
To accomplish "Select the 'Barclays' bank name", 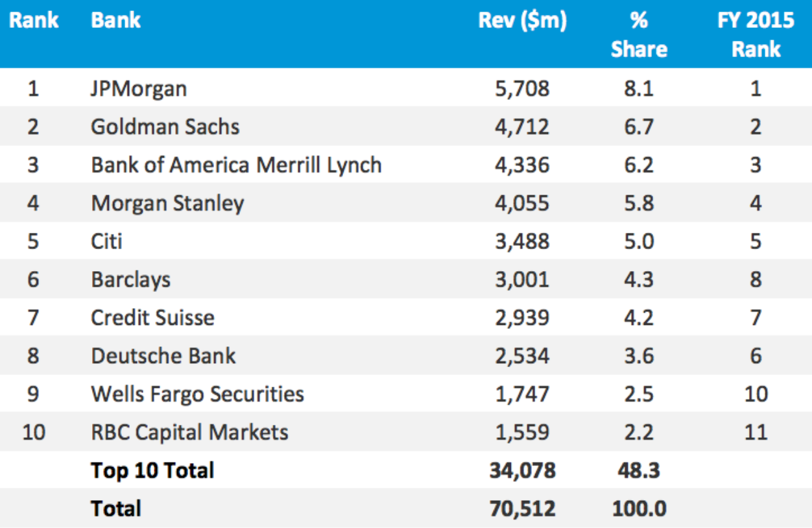I will [x=131, y=280].
